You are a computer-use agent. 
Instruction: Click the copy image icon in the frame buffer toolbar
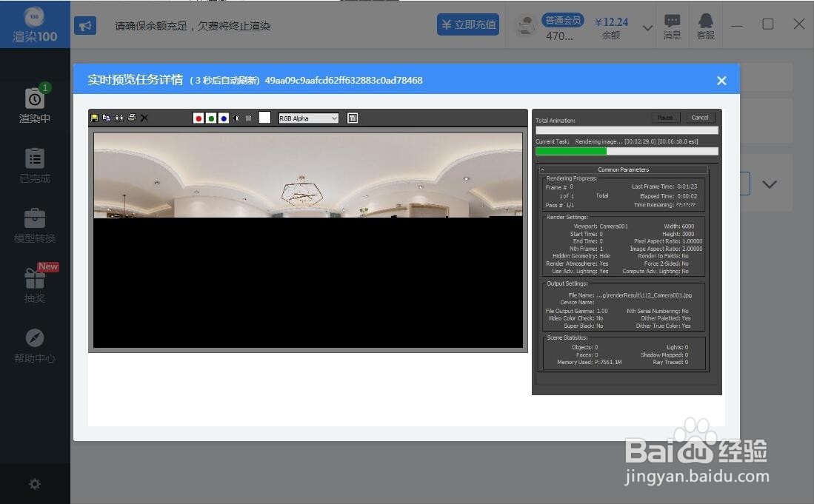click(x=107, y=118)
